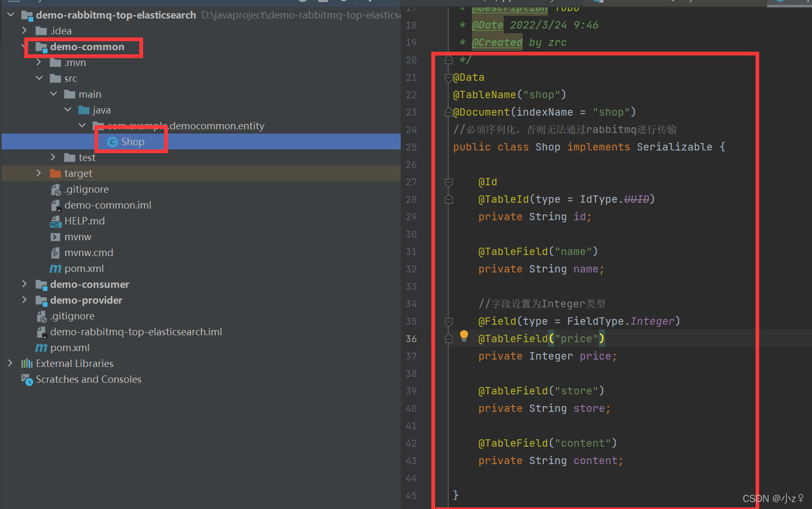Click the demo-consumer module icon
This screenshot has width=812, height=509.
(x=41, y=285)
